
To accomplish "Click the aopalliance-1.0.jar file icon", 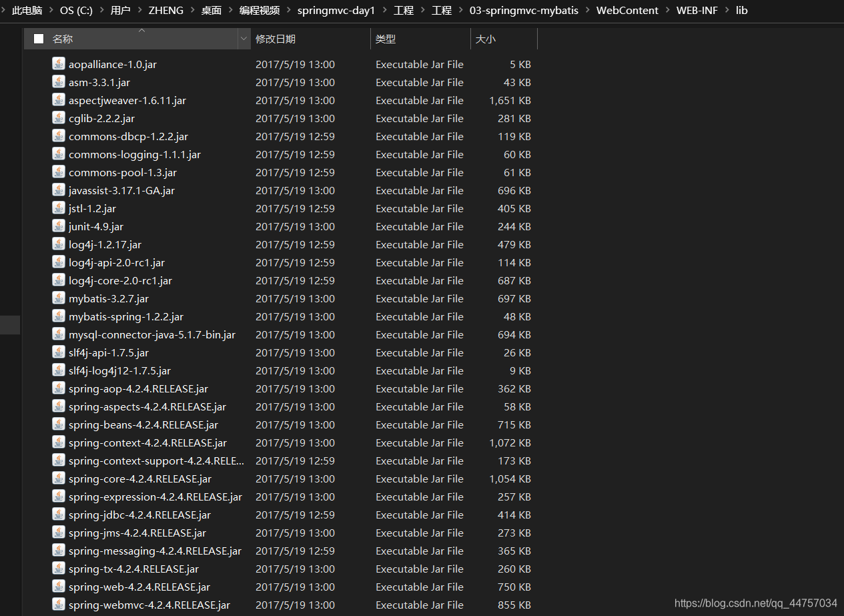I will 59,64.
